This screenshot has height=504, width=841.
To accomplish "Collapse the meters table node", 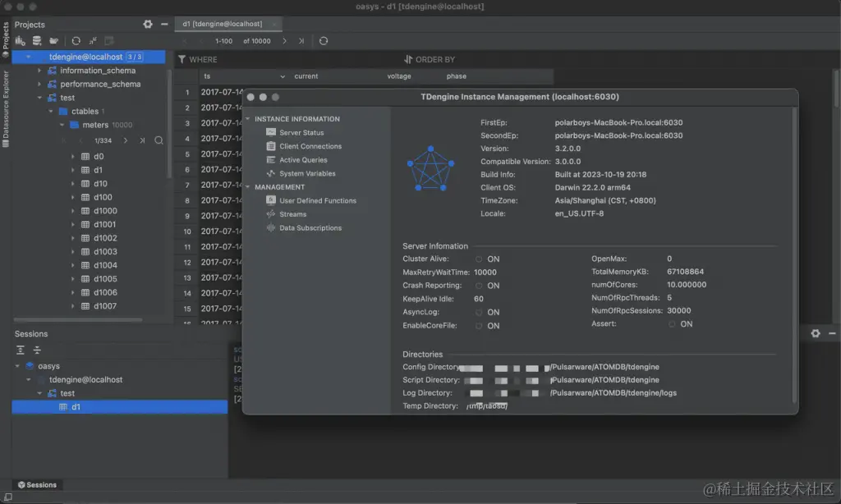I will tap(62, 124).
